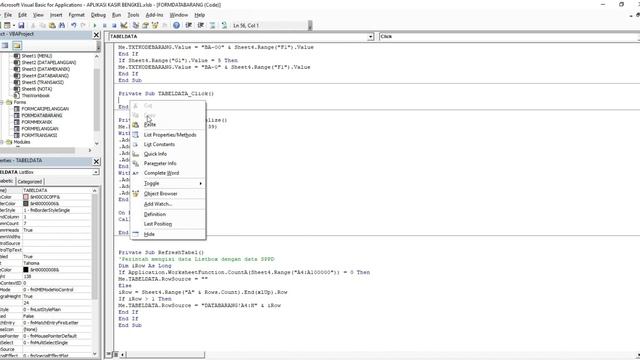Run the macro with the green play icon

[95, 25]
